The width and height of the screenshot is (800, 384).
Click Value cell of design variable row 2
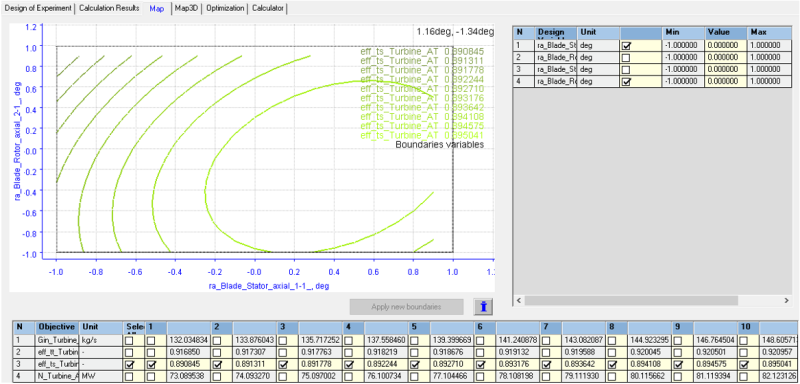click(x=727, y=57)
